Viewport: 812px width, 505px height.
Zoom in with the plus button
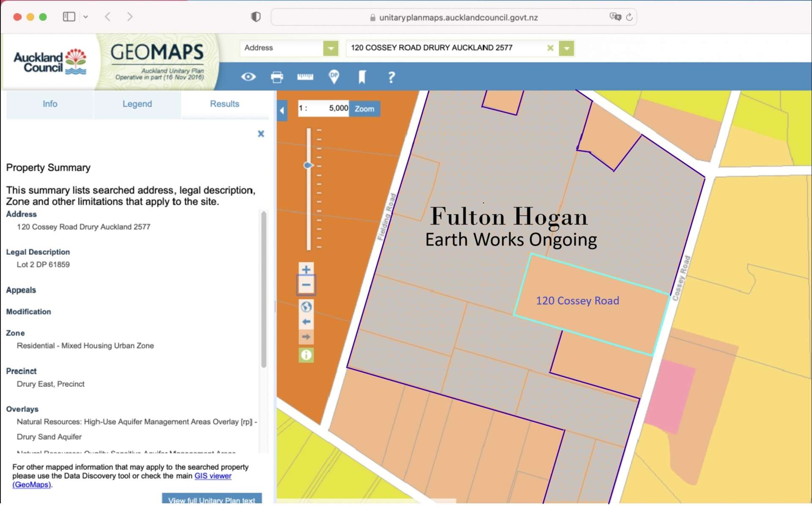point(306,270)
